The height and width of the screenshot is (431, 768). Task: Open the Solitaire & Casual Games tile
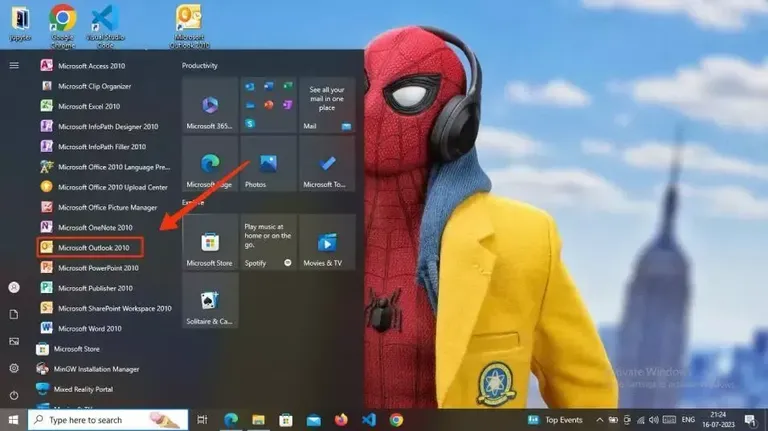210,300
